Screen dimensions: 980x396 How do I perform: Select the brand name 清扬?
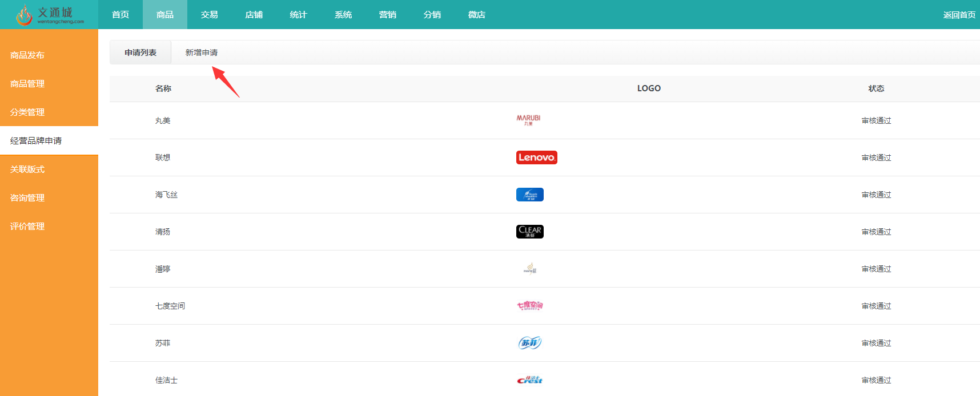coord(163,232)
